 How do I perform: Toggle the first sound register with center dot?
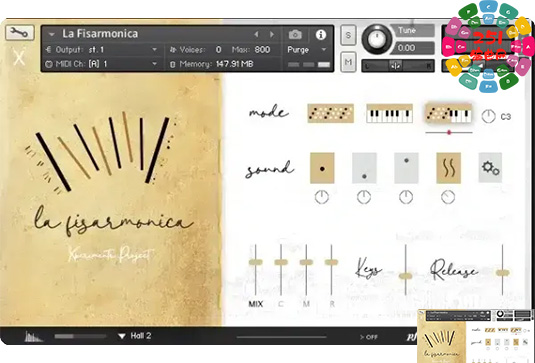(x=322, y=168)
